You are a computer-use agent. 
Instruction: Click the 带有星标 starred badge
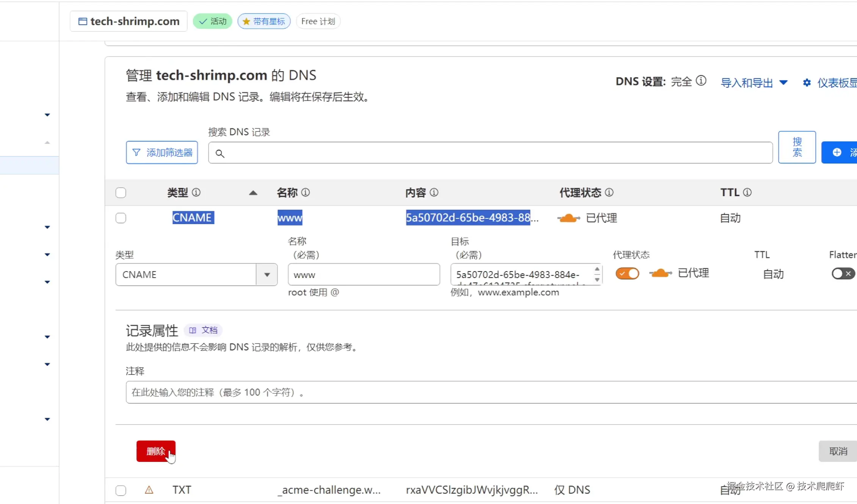pyautogui.click(x=264, y=21)
